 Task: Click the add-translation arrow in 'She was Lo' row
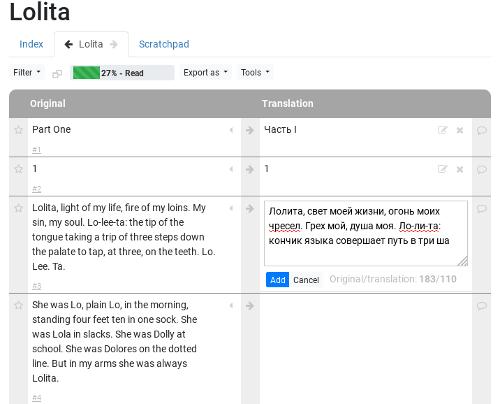coord(250,306)
